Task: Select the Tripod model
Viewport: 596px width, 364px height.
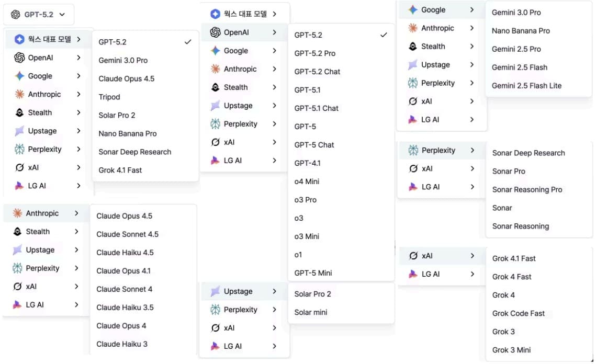Action: click(x=109, y=97)
